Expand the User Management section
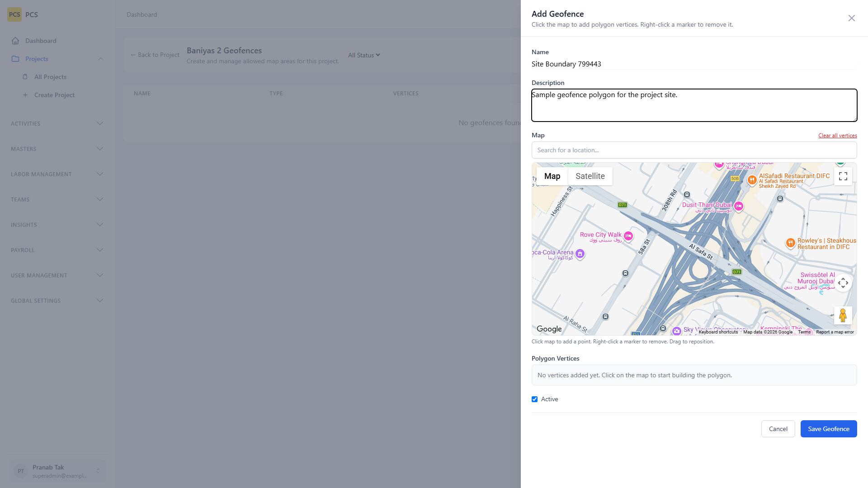The width and height of the screenshot is (868, 488). [100, 275]
